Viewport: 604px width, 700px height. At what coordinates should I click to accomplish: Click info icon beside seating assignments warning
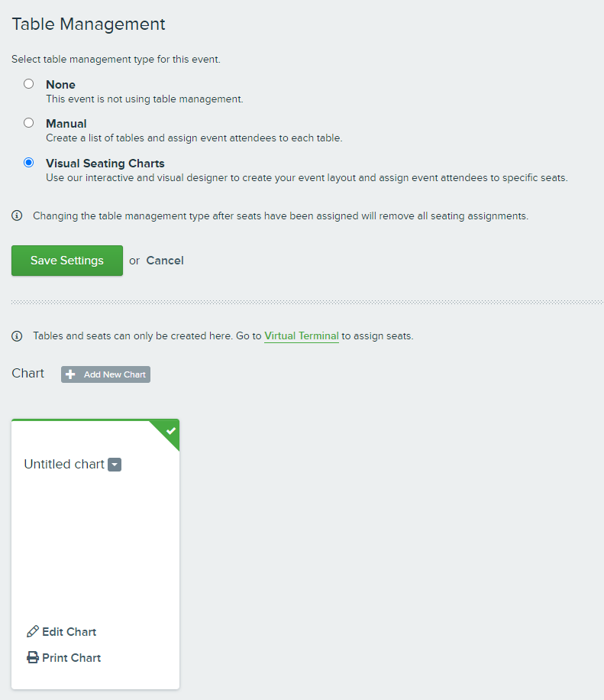[17, 216]
